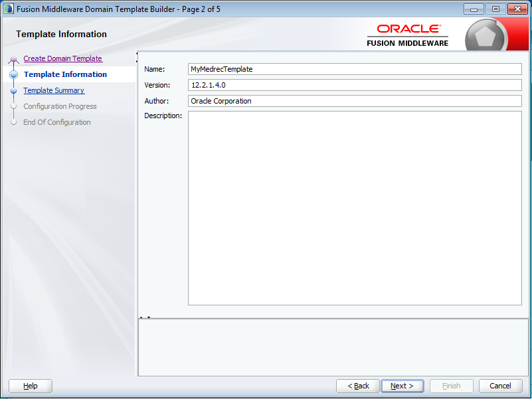Click the application icon in the title bar

(x=9, y=9)
